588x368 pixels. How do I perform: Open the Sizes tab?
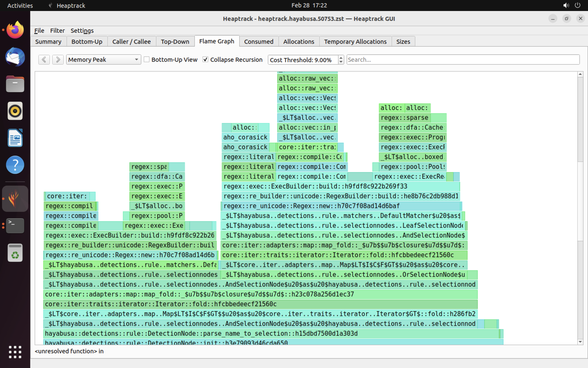[x=403, y=42]
